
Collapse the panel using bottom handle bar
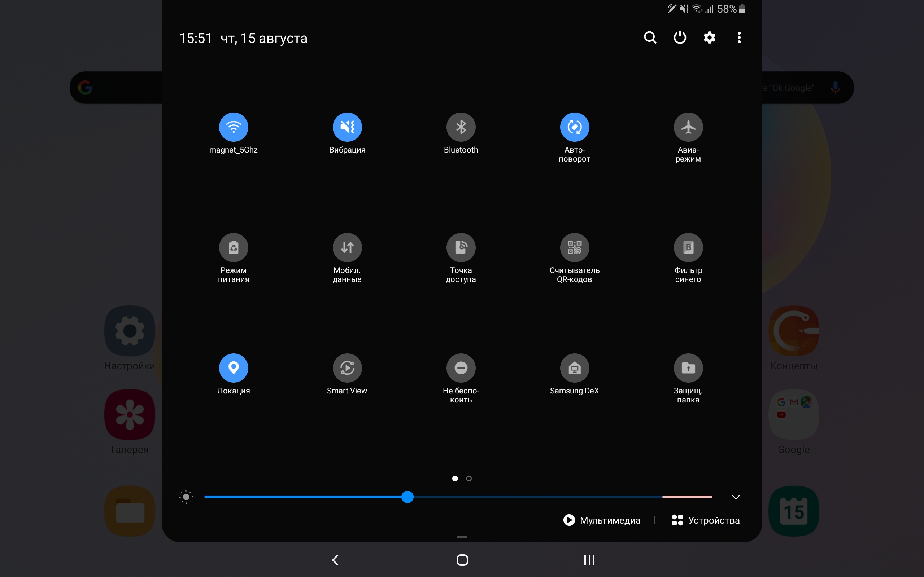click(x=462, y=537)
